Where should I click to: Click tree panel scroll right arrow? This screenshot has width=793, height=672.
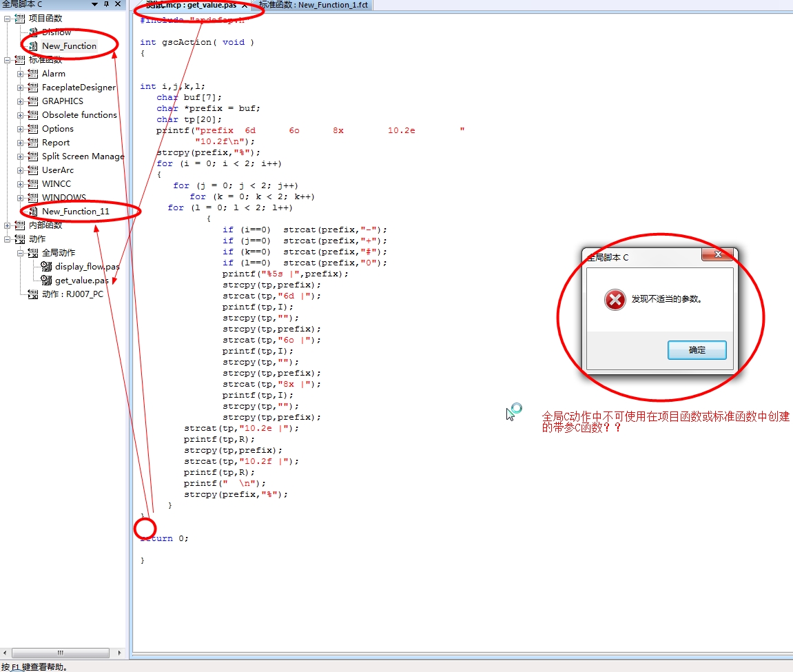(119, 653)
